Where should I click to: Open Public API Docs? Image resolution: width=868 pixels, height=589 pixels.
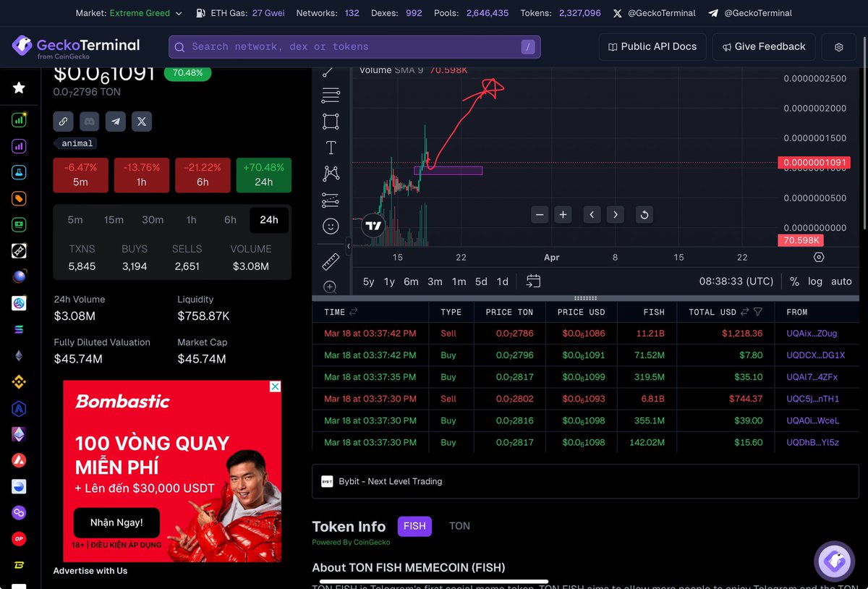652,46
